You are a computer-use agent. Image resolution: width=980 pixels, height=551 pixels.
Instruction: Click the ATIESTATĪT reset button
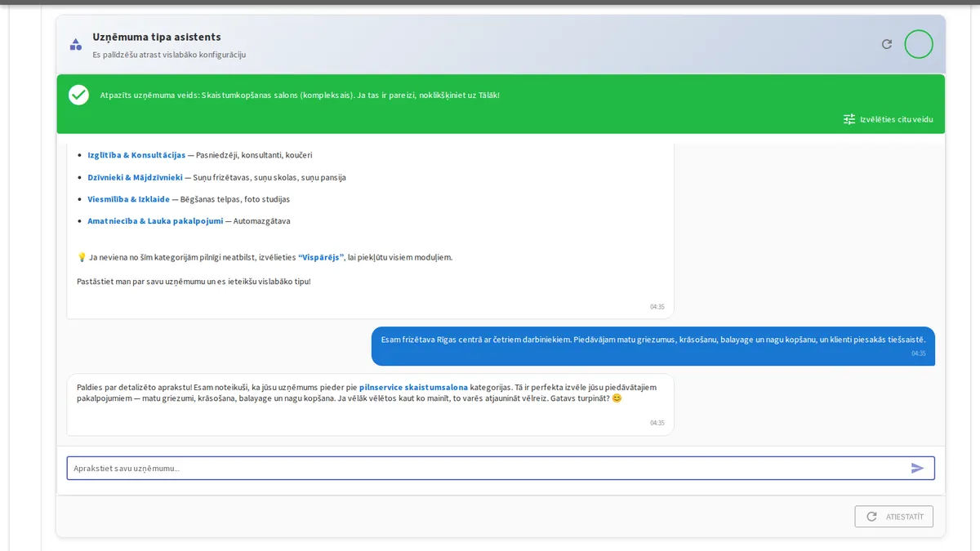(x=893, y=517)
